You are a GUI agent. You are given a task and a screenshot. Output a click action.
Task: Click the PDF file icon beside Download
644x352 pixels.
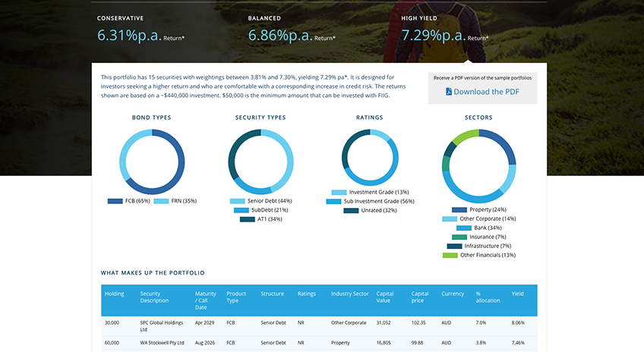[449, 92]
